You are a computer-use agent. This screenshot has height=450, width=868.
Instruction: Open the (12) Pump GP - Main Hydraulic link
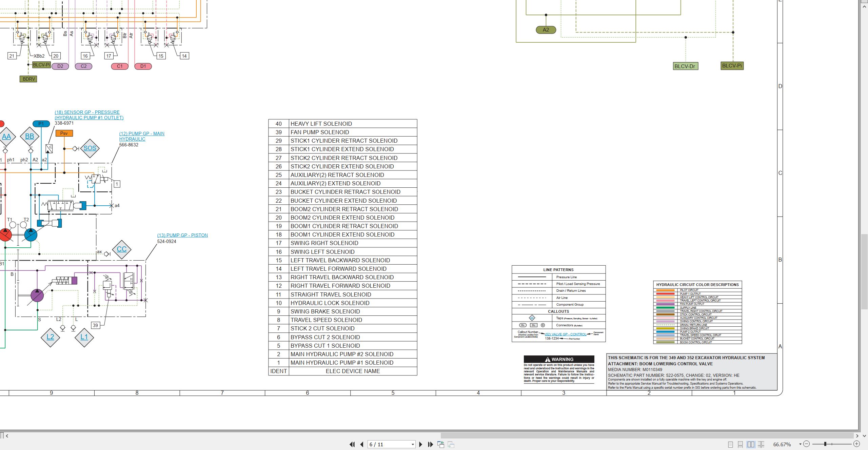point(142,136)
